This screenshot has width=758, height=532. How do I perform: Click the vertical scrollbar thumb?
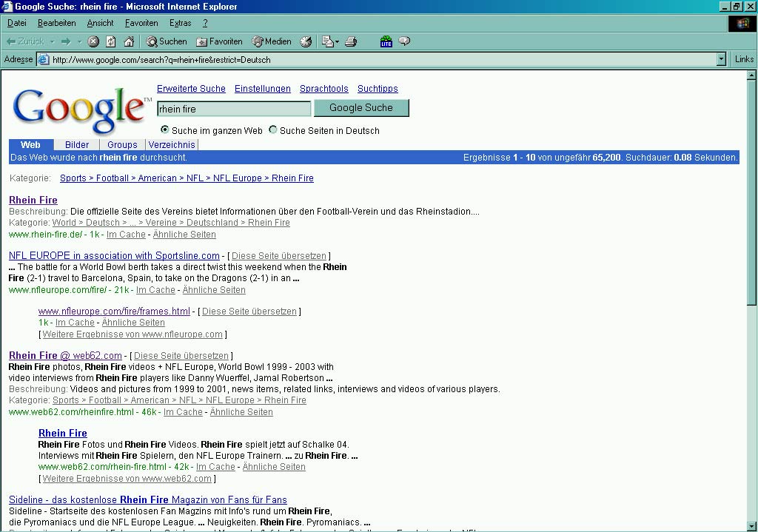click(x=751, y=192)
